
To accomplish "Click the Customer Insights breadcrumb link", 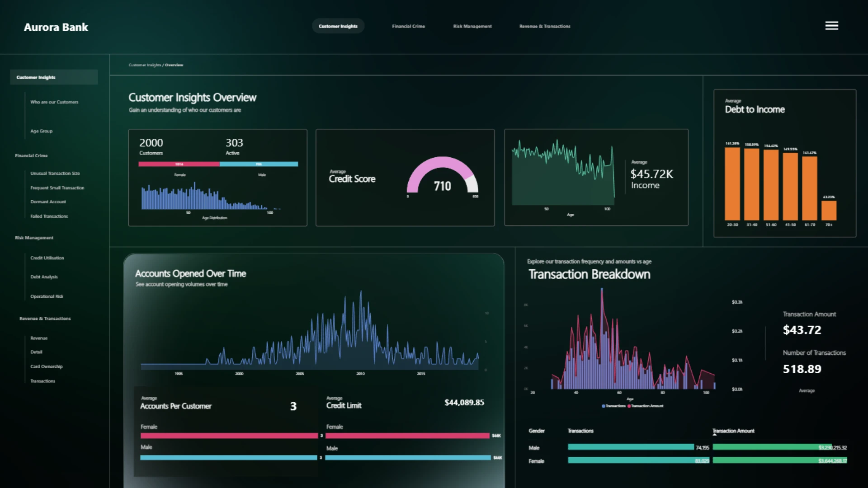I will [x=145, y=65].
